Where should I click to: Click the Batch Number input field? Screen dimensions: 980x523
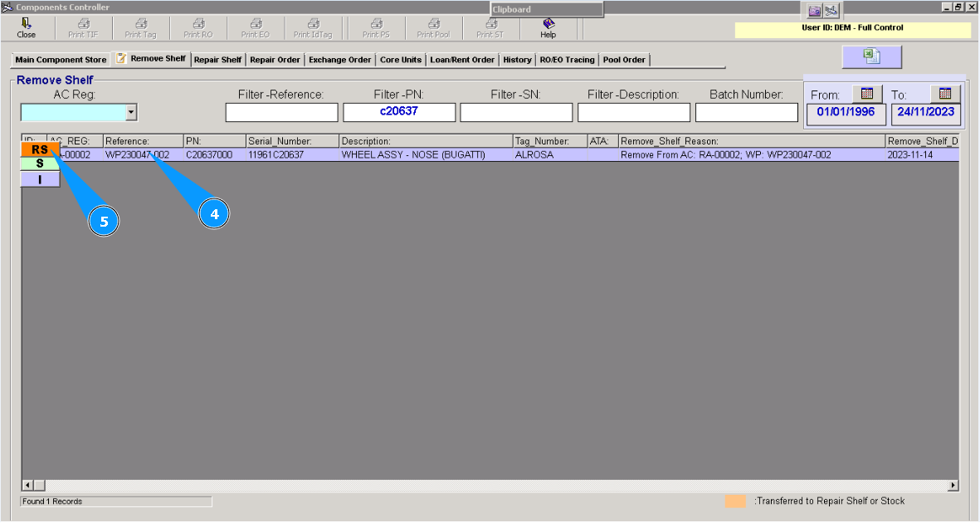click(747, 113)
